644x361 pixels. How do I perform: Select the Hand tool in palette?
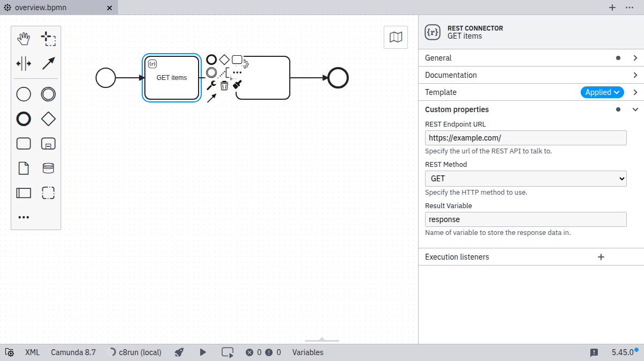click(x=24, y=39)
